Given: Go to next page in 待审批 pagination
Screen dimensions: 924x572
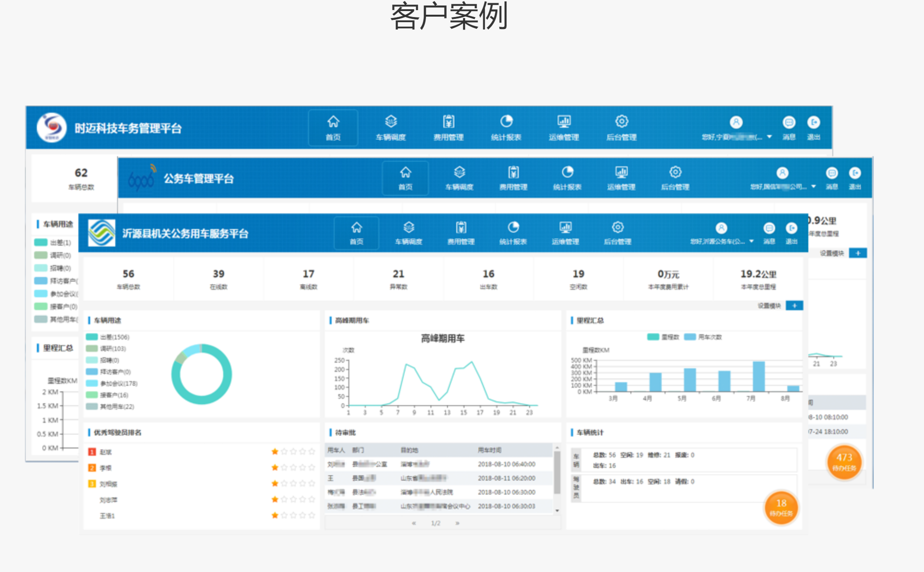Looking at the screenshot, I should (x=457, y=523).
